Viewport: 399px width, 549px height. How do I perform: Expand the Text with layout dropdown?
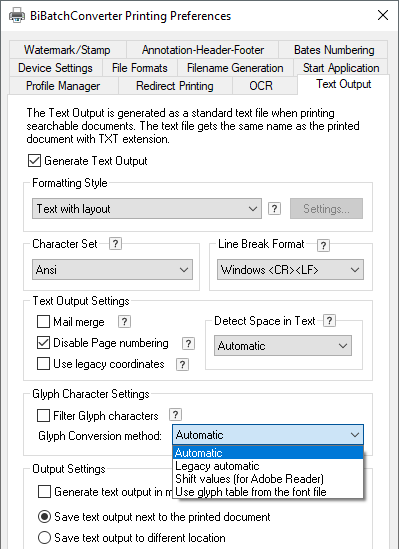coord(147,209)
